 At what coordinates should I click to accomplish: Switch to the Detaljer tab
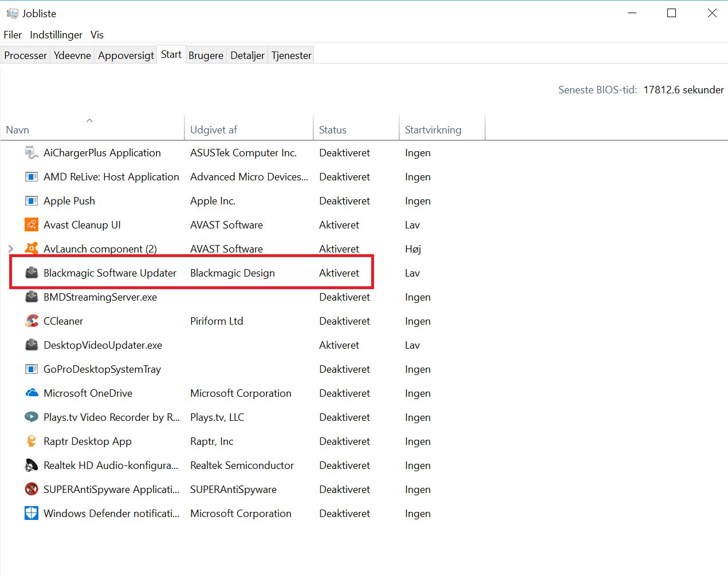(x=247, y=56)
